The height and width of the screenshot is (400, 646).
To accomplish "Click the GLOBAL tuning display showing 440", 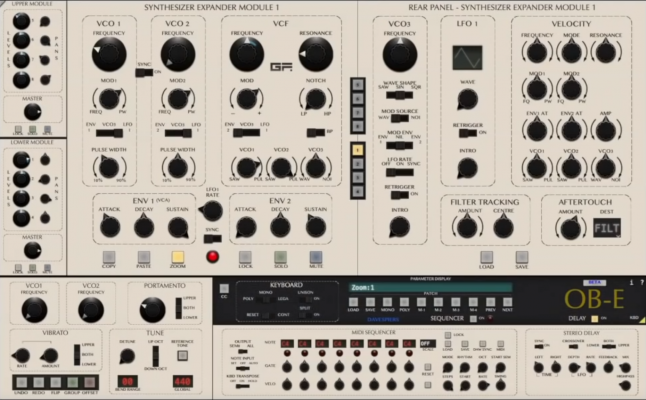I will coord(183,381).
